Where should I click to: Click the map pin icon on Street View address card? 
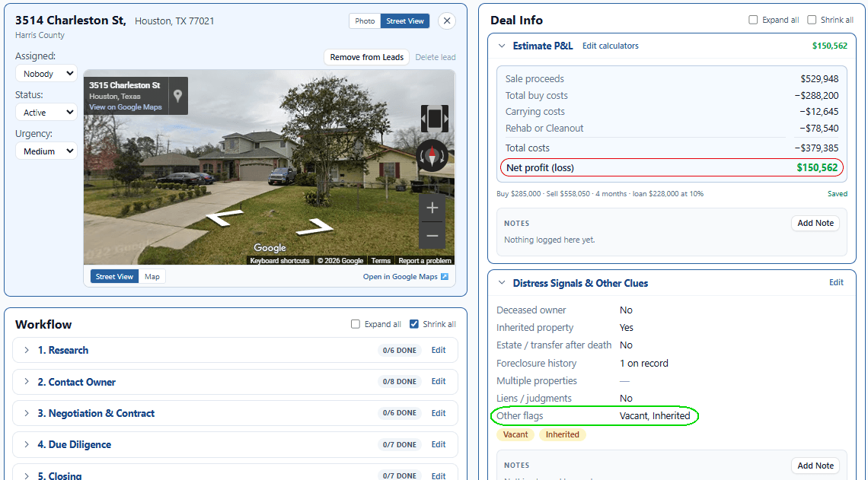[x=177, y=96]
